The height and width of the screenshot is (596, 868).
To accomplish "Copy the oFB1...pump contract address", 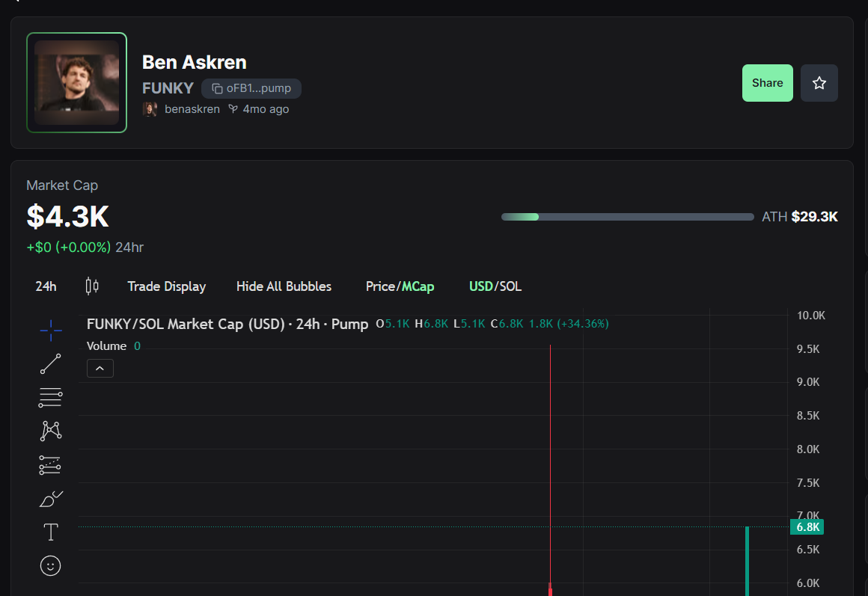I will [x=251, y=88].
